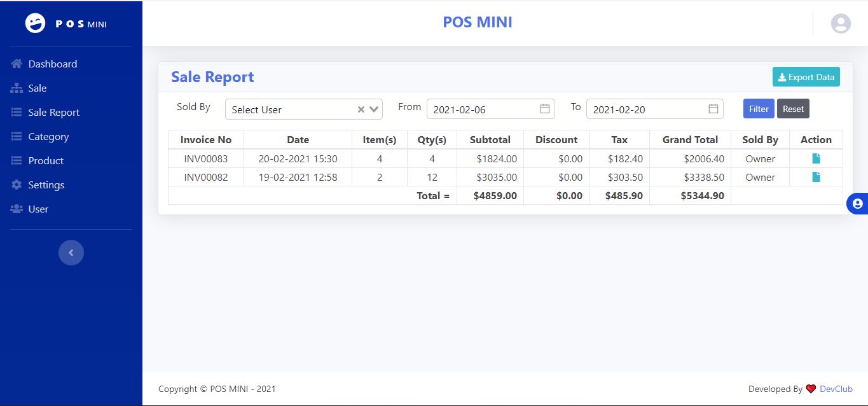Open the Sold By user combo box
Viewport: 868px width, 406px height.
click(289, 109)
